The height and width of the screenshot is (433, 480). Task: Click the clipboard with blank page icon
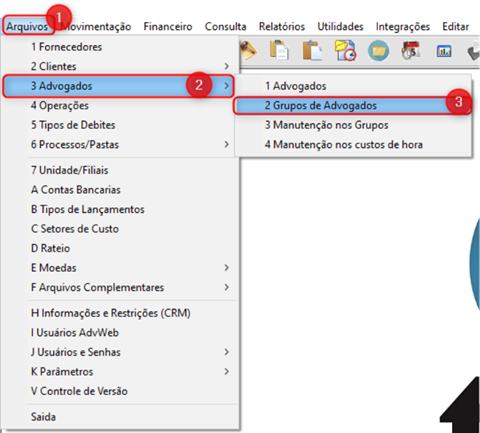312,51
